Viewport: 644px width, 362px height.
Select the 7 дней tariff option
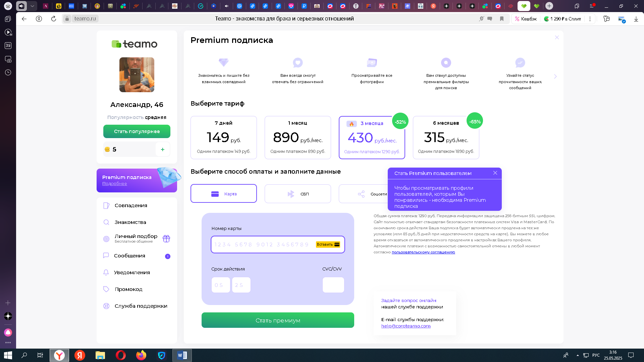pos(223,137)
